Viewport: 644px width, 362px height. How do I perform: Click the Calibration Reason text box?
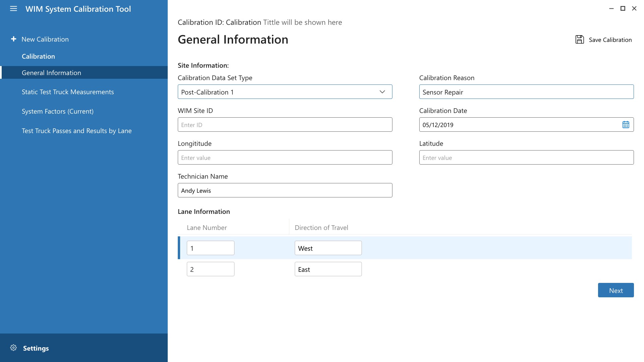point(526,92)
